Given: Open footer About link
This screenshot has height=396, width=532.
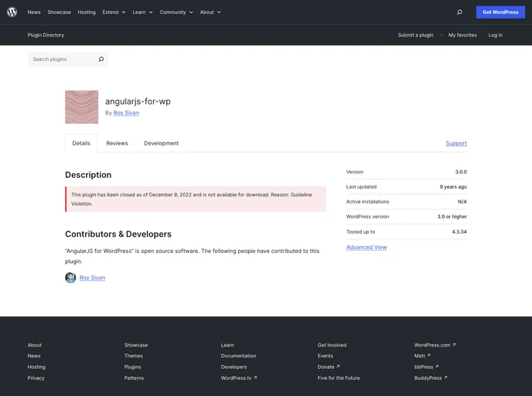Looking at the screenshot, I should pyautogui.click(x=34, y=345).
